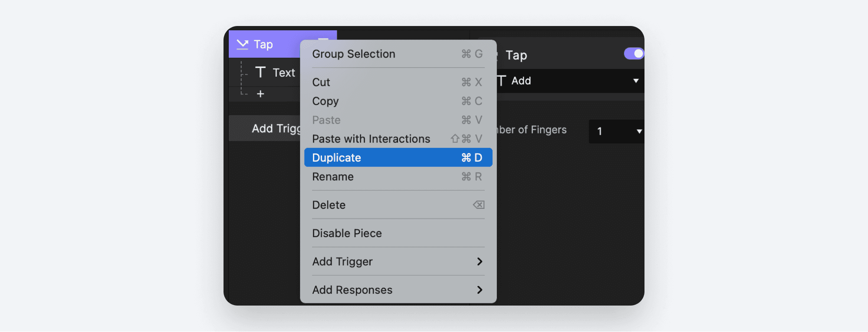The height and width of the screenshot is (332, 868).
Task: Choose Paste with Interactions from the menu
Action: pos(371,139)
